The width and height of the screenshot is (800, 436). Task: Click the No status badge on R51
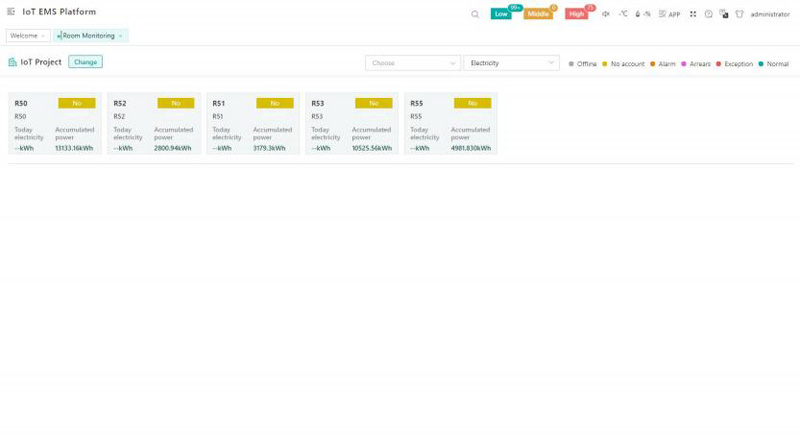pos(274,103)
